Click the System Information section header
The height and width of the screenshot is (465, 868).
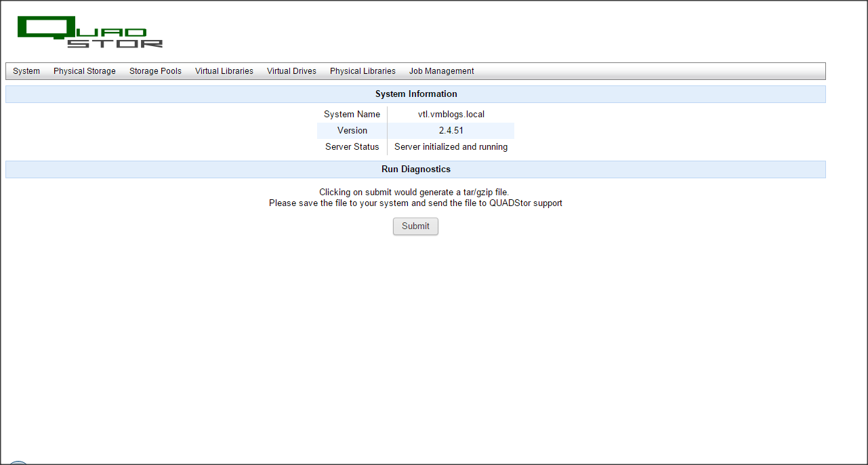pyautogui.click(x=415, y=94)
